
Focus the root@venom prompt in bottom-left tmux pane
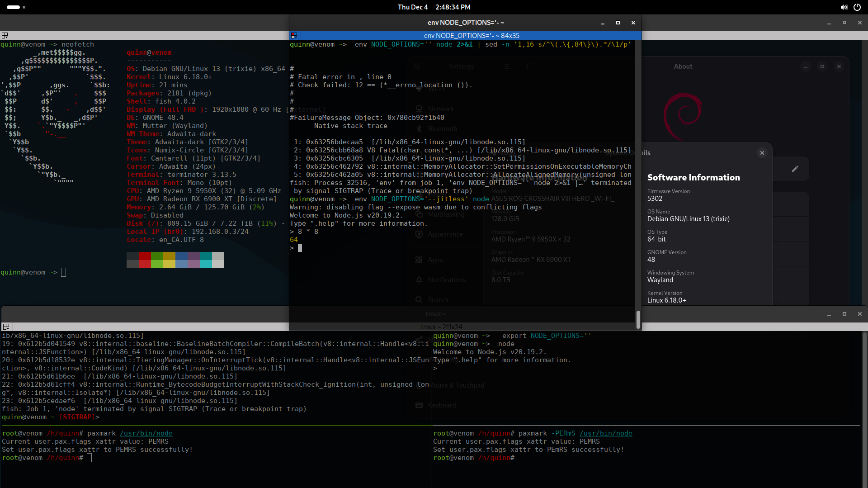coord(89,458)
